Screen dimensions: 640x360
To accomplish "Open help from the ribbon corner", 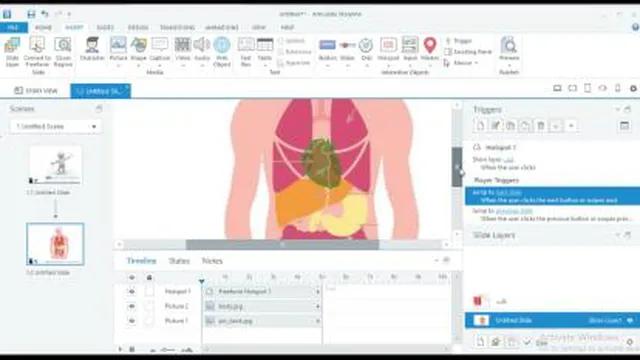I will point(635,27).
